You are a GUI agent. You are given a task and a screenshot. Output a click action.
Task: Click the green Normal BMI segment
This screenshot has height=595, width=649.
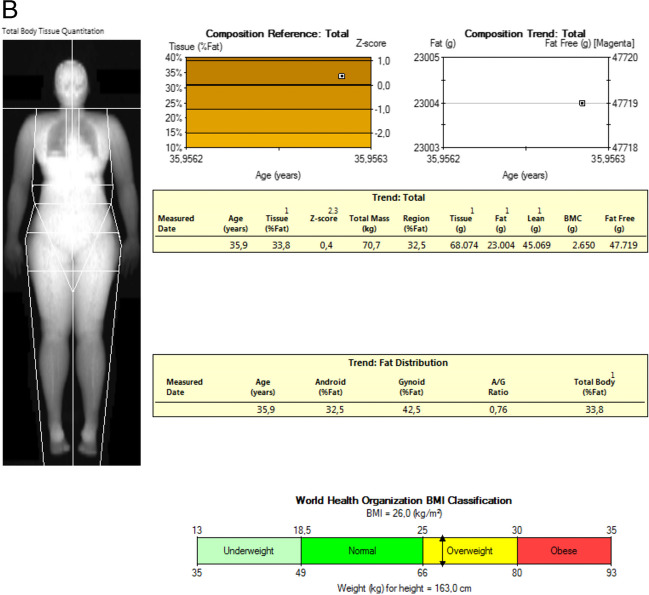click(362, 551)
